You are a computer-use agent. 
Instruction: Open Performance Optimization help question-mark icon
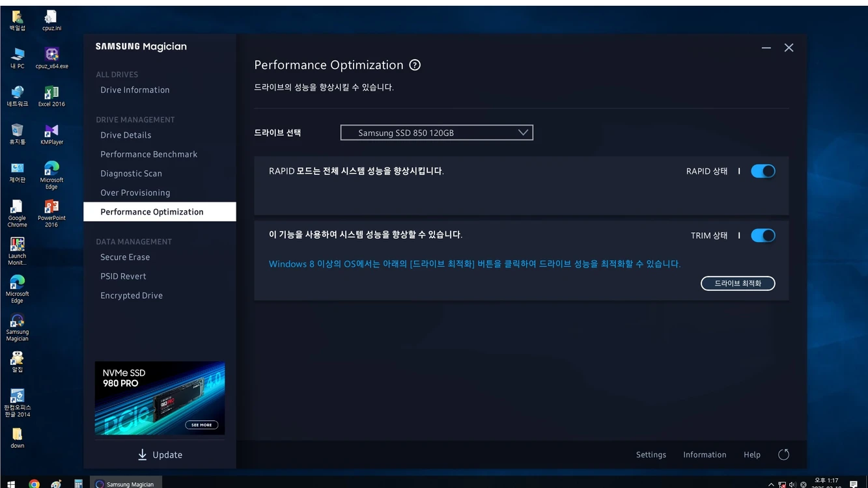(415, 65)
